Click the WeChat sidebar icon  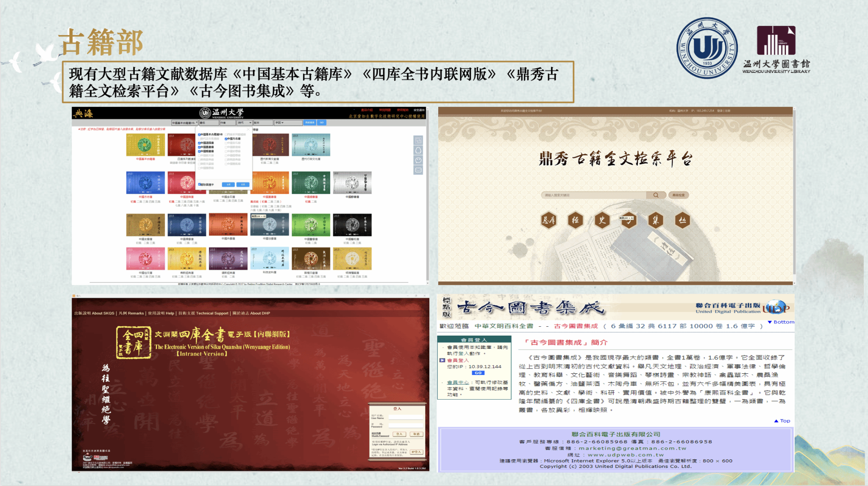418,160
